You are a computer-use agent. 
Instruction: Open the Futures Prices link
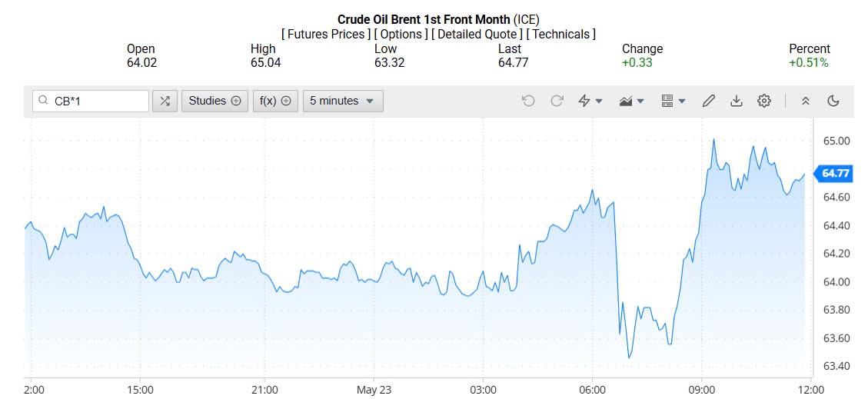326,35
